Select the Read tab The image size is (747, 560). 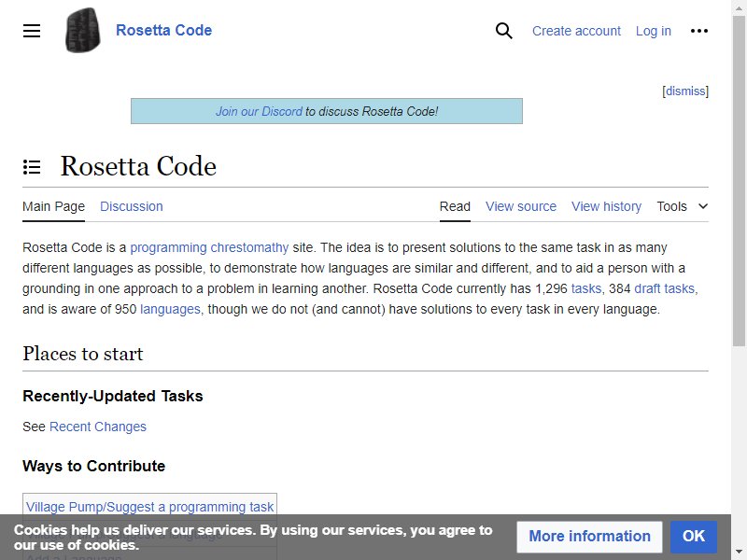[x=455, y=206]
